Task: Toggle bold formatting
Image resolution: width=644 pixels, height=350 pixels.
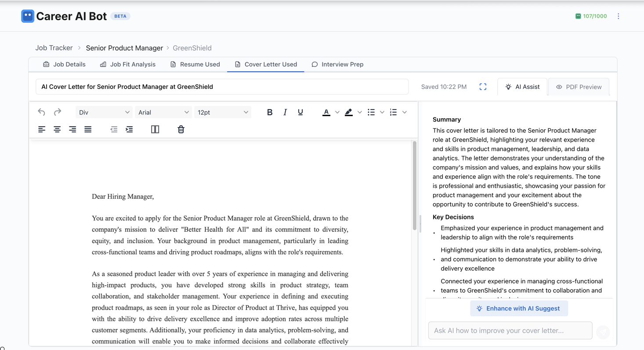Action: tap(270, 112)
